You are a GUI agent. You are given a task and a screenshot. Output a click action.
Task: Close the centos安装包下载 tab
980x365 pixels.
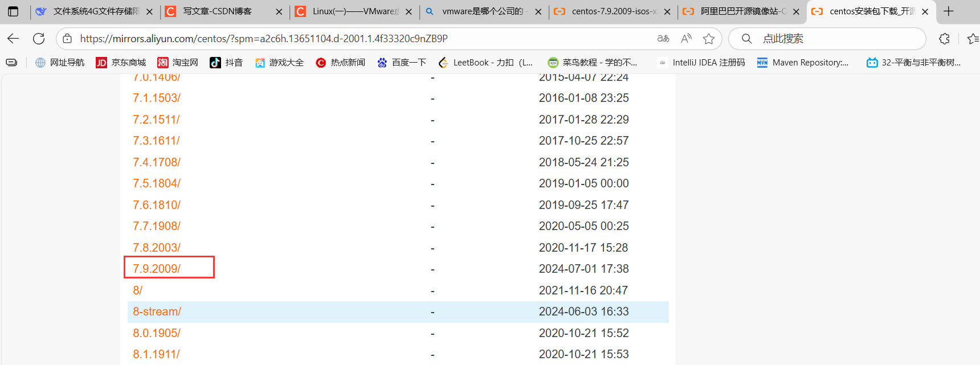(925, 11)
